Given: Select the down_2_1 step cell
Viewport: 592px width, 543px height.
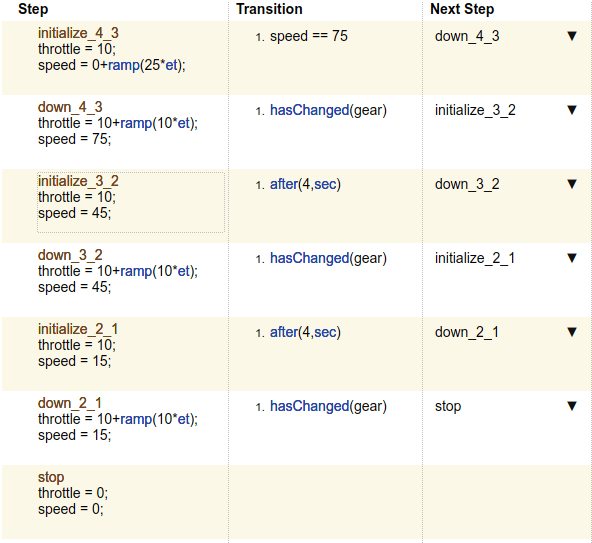Looking at the screenshot, I should point(115,428).
